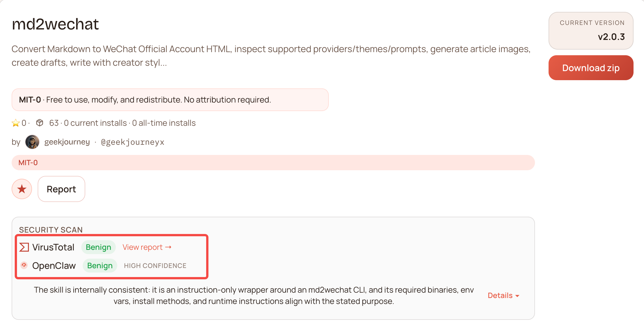Click the package cube downloads icon
Screen dimensions: 644x332
pyautogui.click(x=40, y=123)
